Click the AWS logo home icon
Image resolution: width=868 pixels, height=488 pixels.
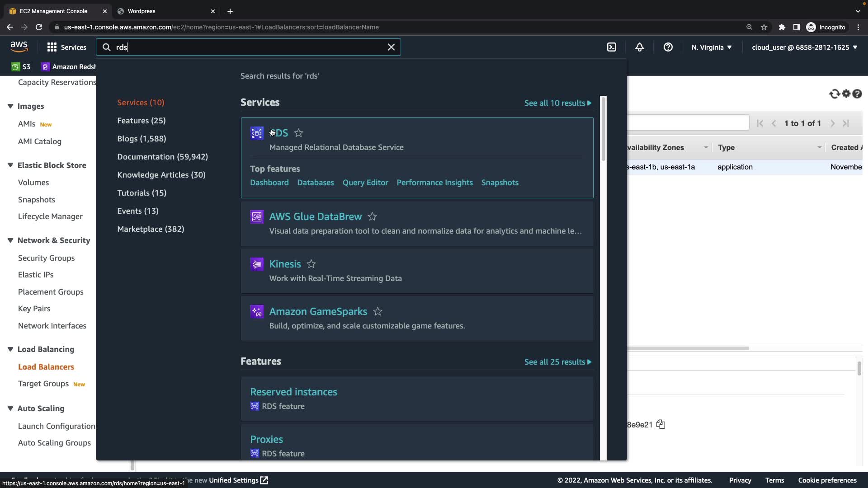pos(19,46)
